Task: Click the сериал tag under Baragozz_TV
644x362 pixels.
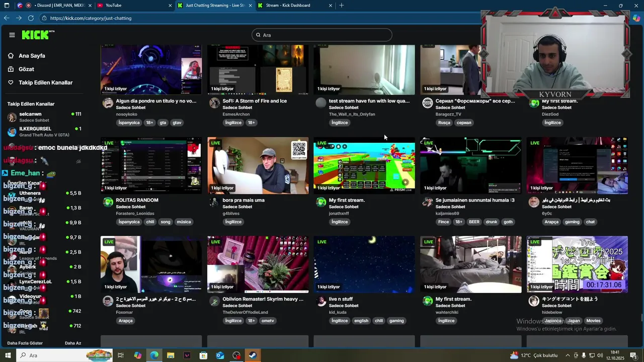Action: [464, 123]
